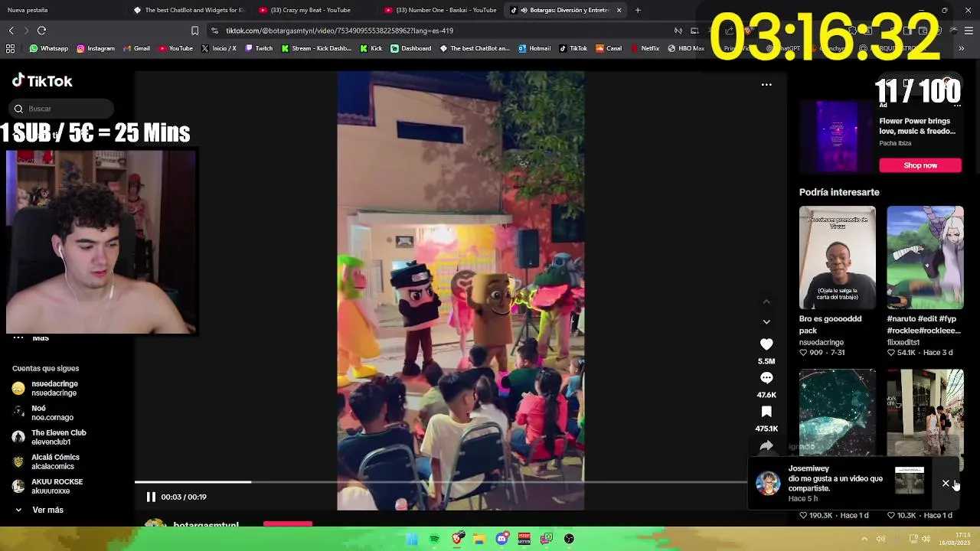This screenshot has width=980, height=551.
Task: Switch to 'Nueva pestaña' tab
Action: click(28, 10)
